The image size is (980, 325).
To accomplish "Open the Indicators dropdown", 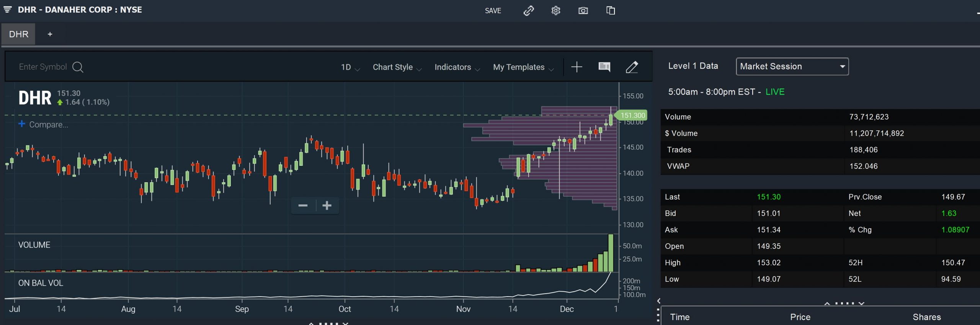I will pos(457,67).
